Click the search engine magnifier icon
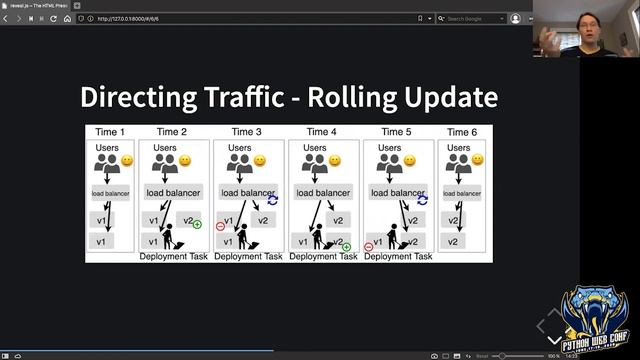 (x=441, y=19)
